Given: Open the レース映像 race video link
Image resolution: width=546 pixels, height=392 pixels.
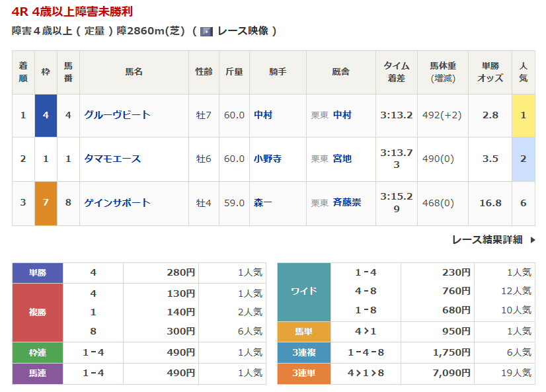Looking at the screenshot, I should (242, 31).
